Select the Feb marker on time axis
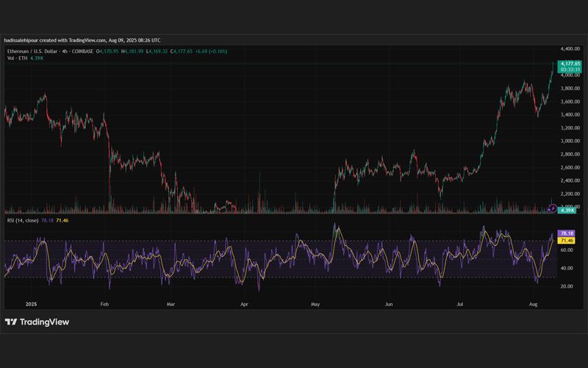588x368 pixels. click(x=104, y=304)
